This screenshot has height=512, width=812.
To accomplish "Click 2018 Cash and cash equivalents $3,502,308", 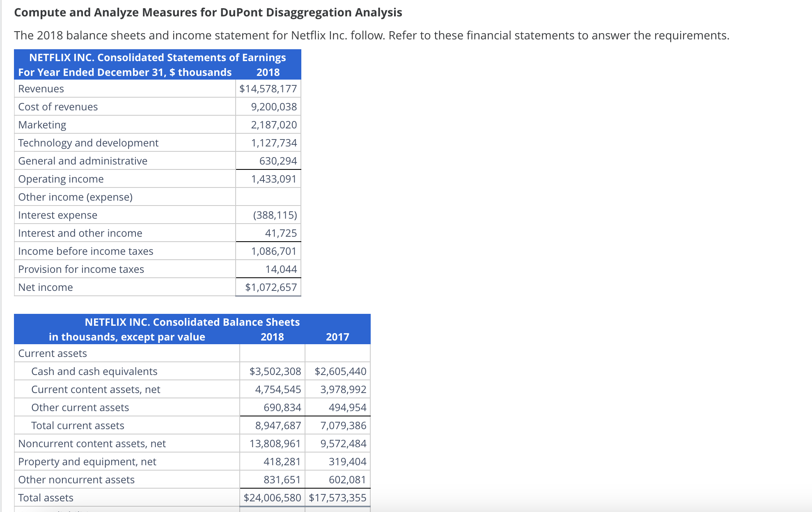I will [x=275, y=371].
